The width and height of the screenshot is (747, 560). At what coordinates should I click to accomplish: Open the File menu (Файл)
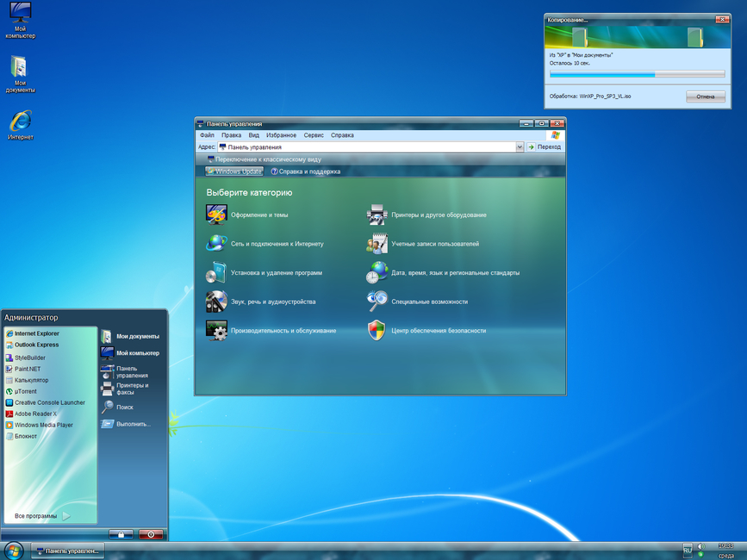[207, 135]
